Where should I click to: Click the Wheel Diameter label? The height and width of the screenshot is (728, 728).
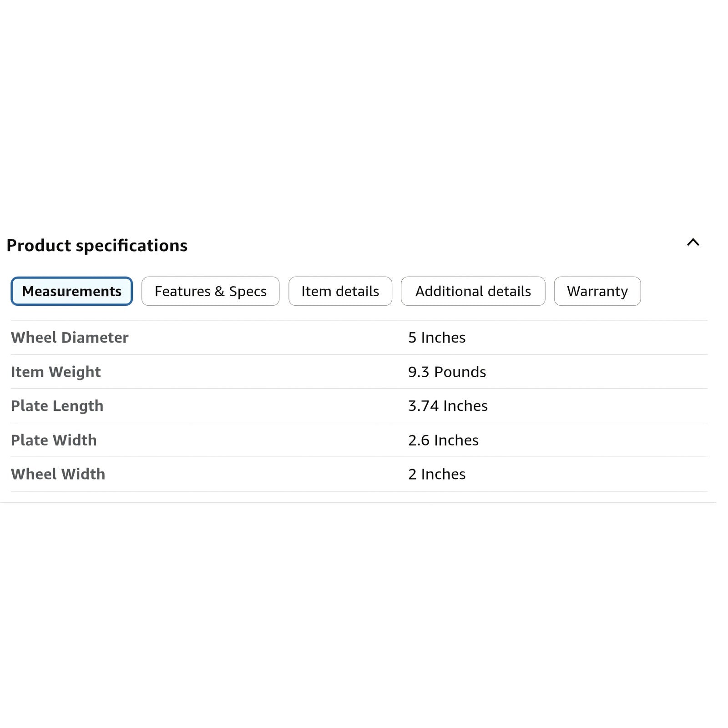(70, 338)
